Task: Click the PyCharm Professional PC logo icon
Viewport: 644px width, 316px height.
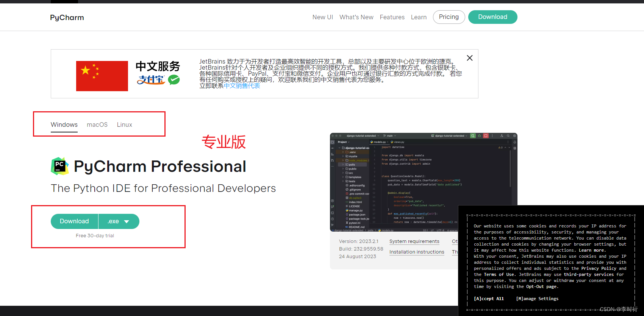Action: (x=60, y=166)
